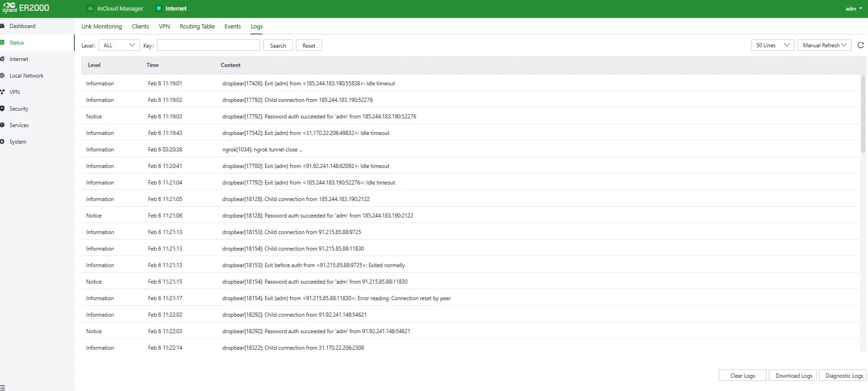Viewport: 868px width, 391px height.
Task: Click the Reset button
Action: coord(309,45)
